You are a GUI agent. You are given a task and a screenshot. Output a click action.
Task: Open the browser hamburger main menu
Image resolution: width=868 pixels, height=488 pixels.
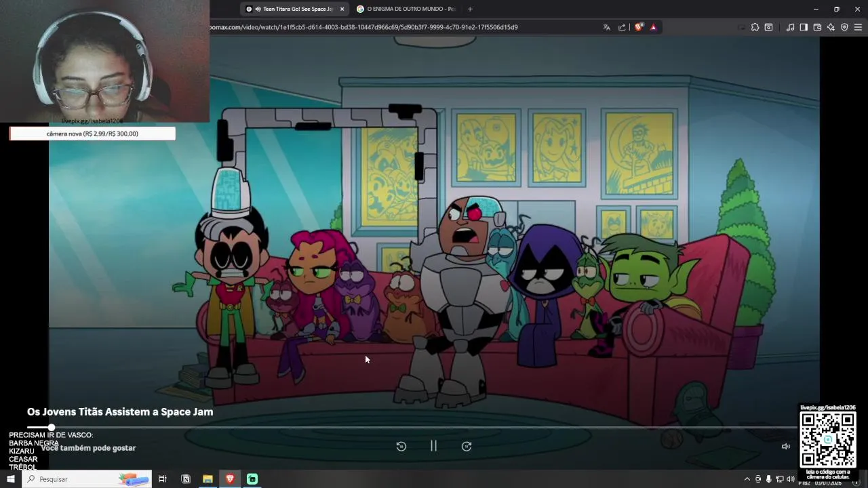pyautogui.click(x=858, y=27)
